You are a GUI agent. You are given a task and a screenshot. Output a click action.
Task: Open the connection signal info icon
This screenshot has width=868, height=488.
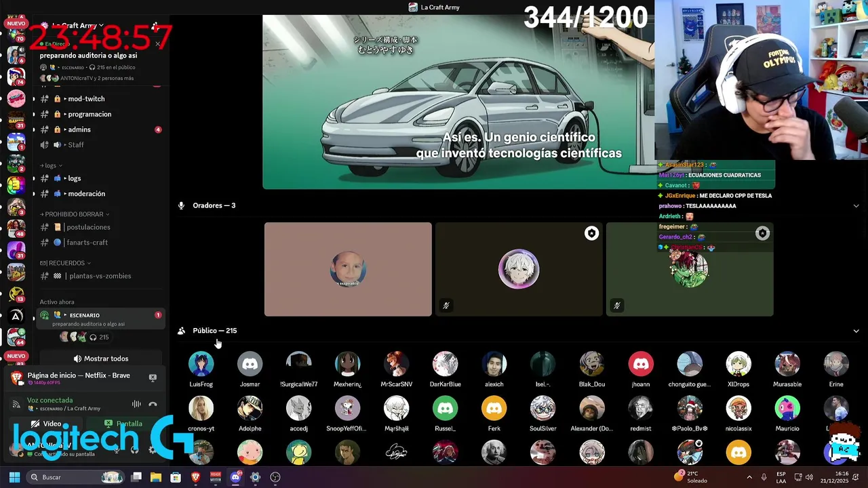[16, 404]
